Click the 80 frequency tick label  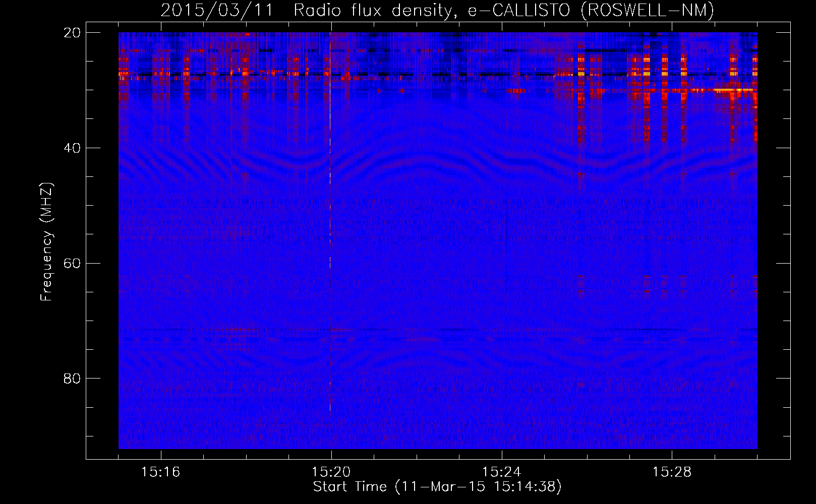coord(73,379)
